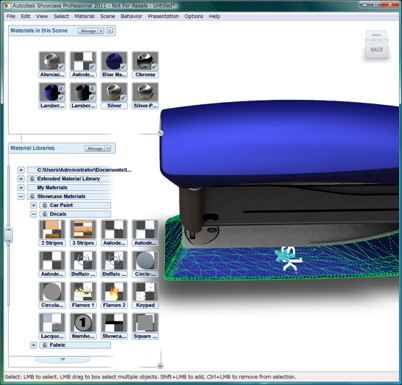
Task: Click the status bar selection hint text
Action: coord(150,377)
